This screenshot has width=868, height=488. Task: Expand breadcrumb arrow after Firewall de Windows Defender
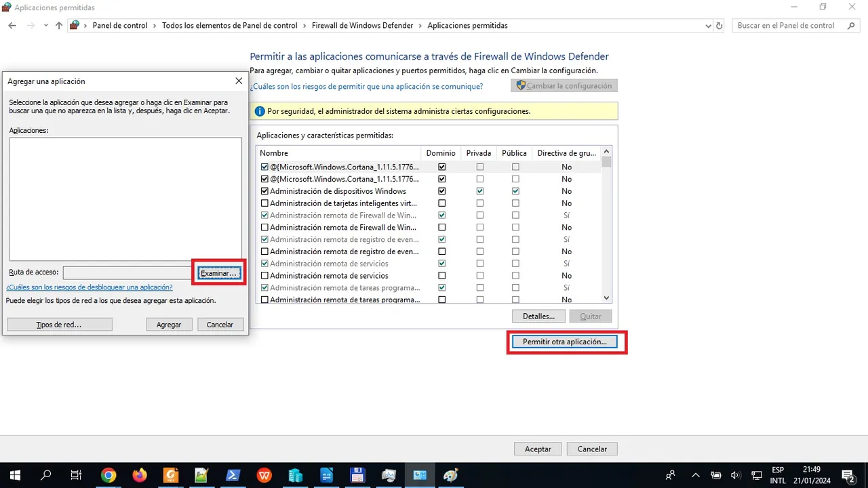click(x=420, y=26)
